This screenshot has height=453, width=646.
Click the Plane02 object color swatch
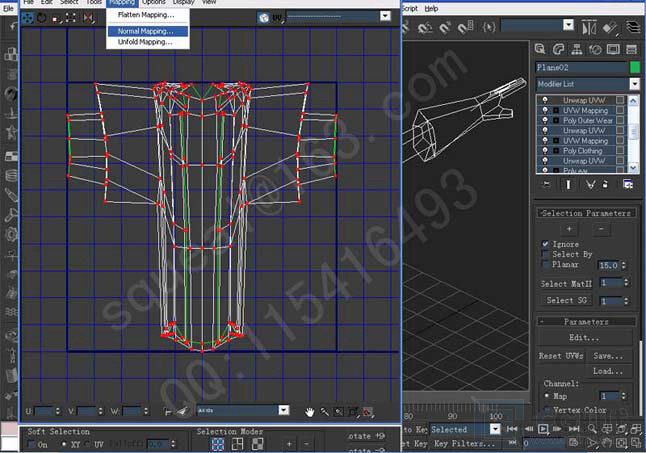tap(635, 67)
